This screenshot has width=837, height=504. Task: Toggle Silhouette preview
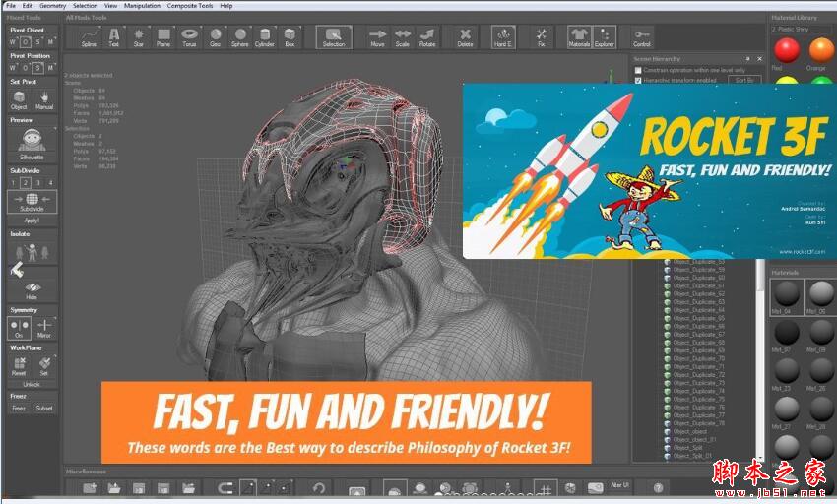(x=32, y=144)
